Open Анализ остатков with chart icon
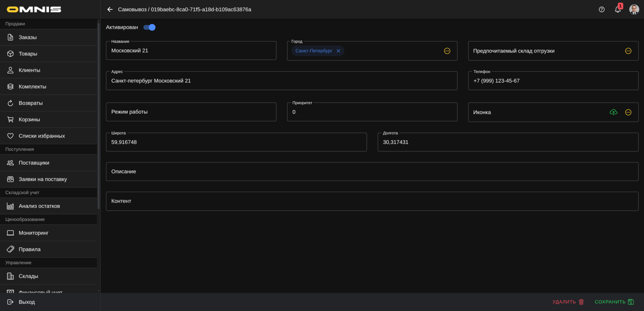644x311 pixels. 39,206
